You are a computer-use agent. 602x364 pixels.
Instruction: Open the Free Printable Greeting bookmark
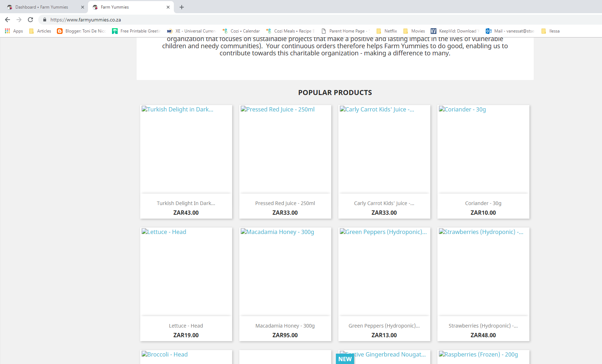coord(136,31)
